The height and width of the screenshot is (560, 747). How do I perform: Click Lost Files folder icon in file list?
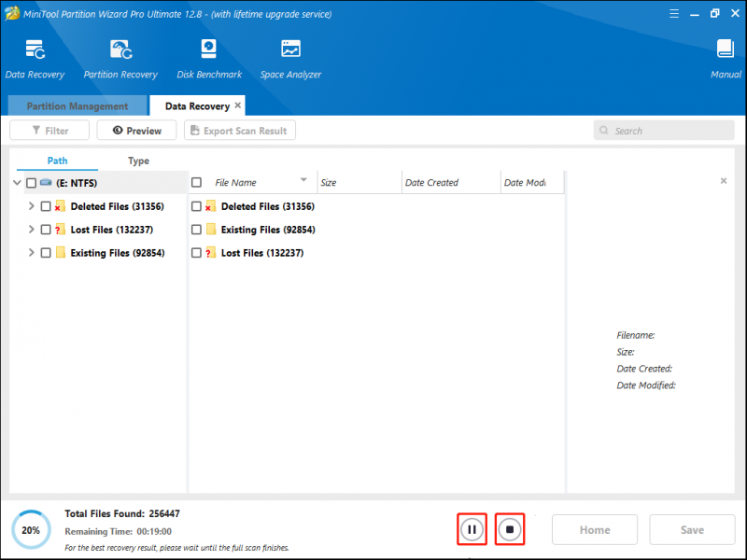click(x=211, y=252)
